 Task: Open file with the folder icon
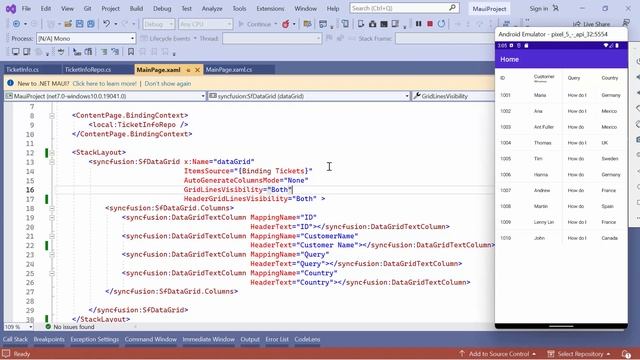click(68, 24)
